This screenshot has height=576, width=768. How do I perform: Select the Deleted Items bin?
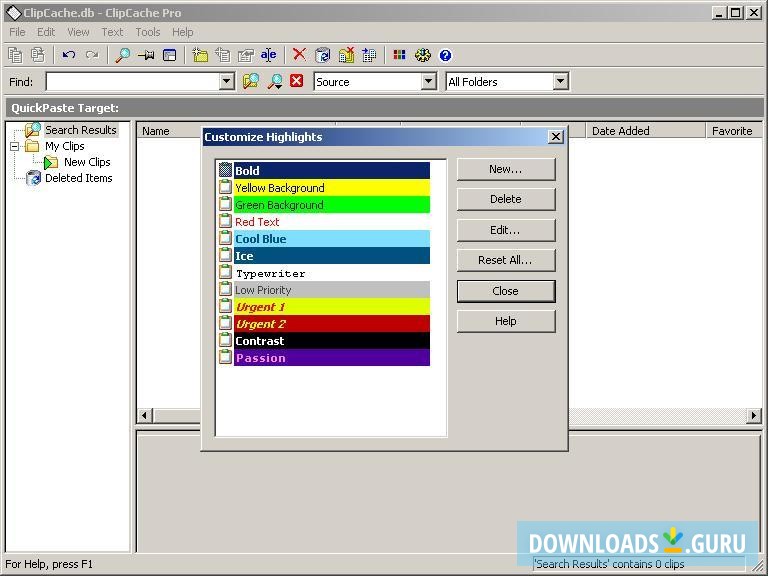coord(78,178)
